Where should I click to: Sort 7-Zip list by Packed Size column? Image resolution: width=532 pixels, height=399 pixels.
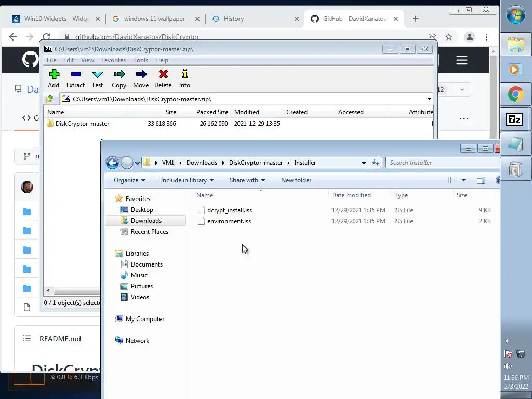pos(212,112)
